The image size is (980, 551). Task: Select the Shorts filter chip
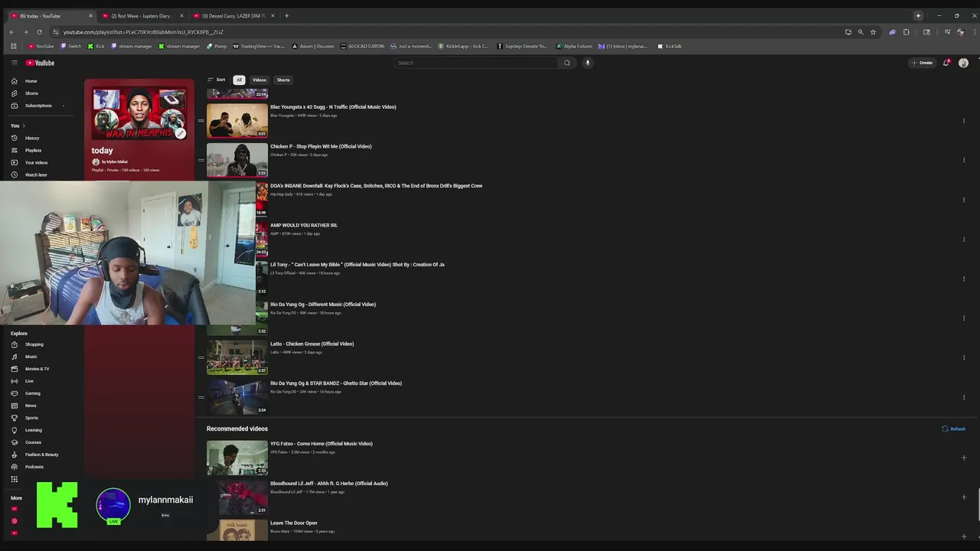[x=283, y=80]
